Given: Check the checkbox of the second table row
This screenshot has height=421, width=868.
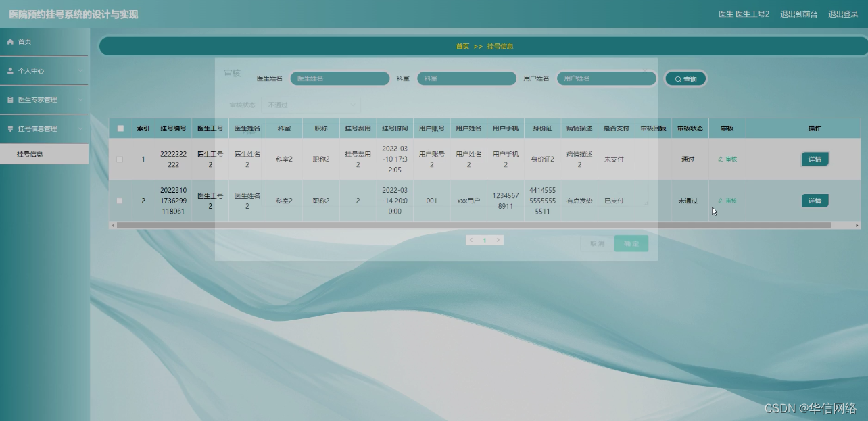Looking at the screenshot, I should click(x=120, y=200).
